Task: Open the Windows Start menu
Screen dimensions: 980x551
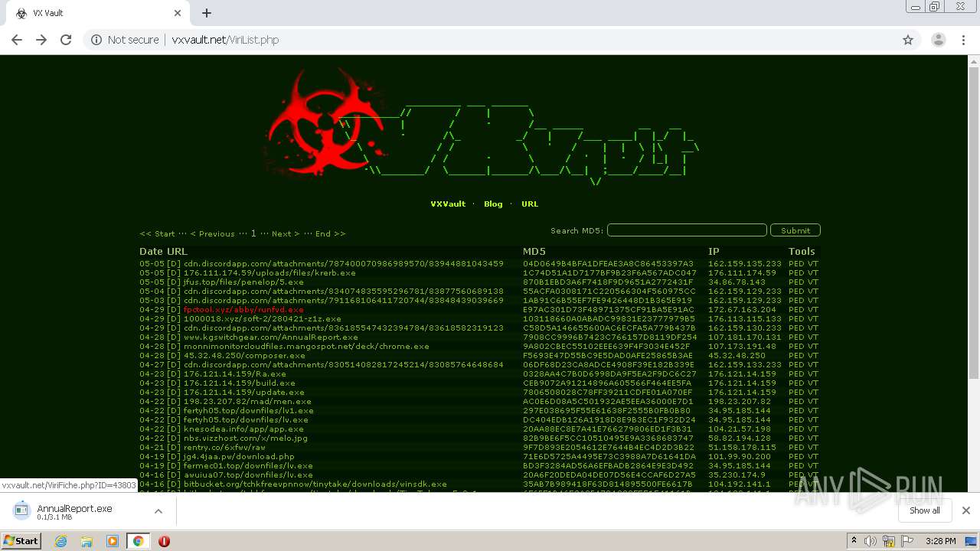Action: 21,540
